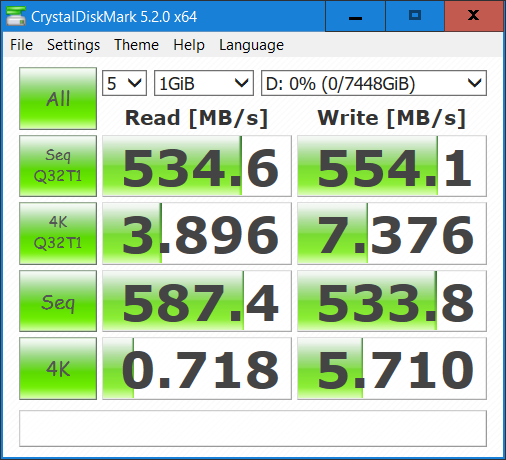Click the 4K Q32T1 read value 3.896
This screenshot has width=506, height=460.
(197, 233)
